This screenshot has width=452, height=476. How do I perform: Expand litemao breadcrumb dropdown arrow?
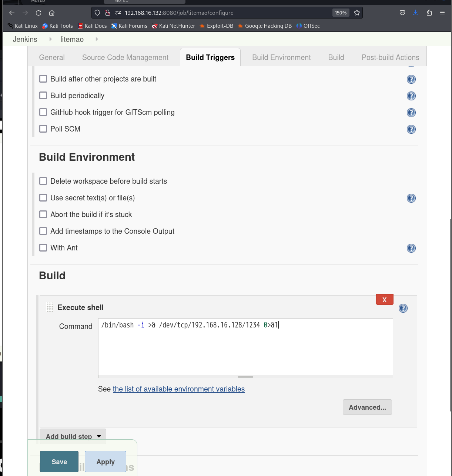click(97, 39)
